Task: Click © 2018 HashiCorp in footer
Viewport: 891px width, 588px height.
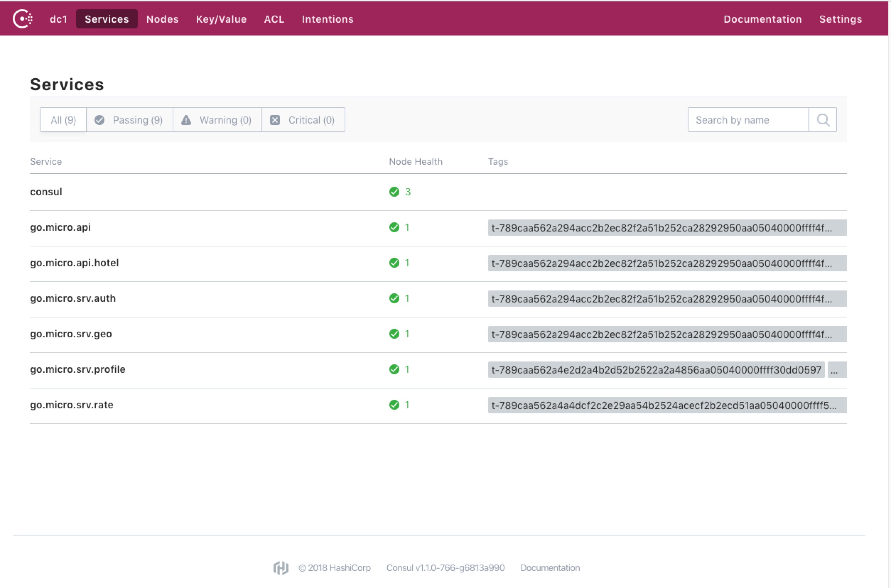Action: (335, 568)
